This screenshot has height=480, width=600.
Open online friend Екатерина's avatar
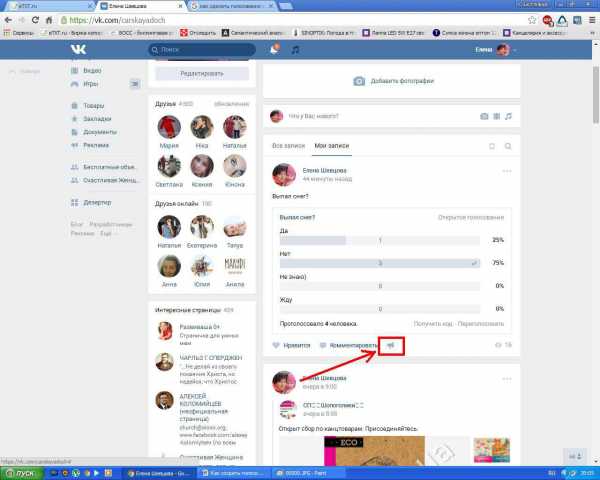tap(202, 227)
